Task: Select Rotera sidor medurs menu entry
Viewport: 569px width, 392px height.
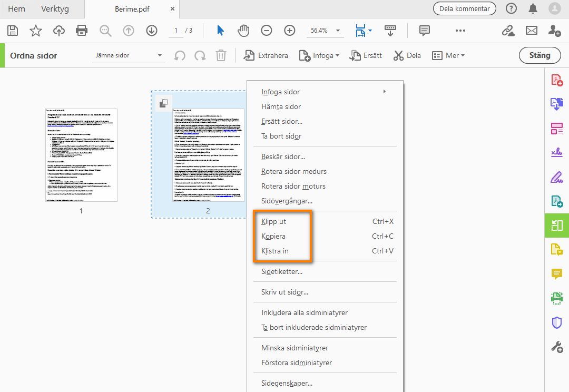Action: pyautogui.click(x=294, y=171)
